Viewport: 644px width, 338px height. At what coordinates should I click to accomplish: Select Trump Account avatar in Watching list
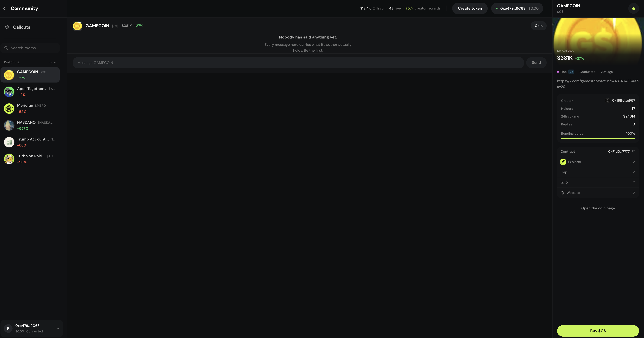point(9,142)
